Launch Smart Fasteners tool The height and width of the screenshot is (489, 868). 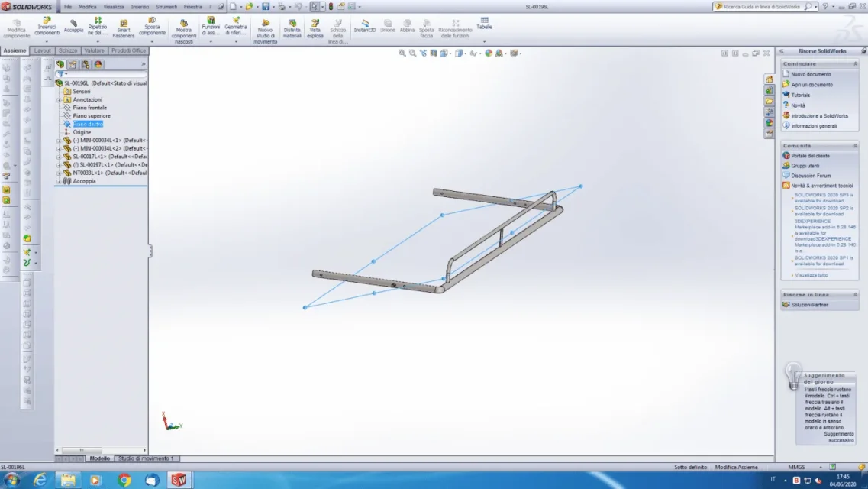click(x=124, y=29)
